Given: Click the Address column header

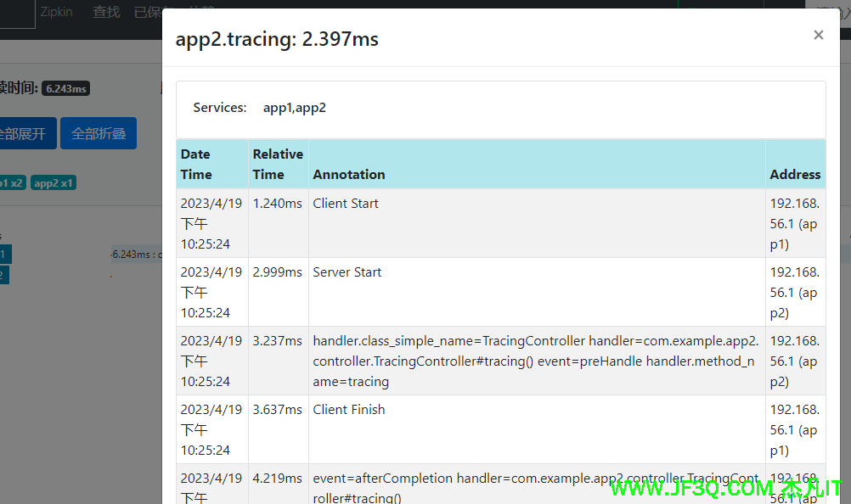Looking at the screenshot, I should [795, 174].
